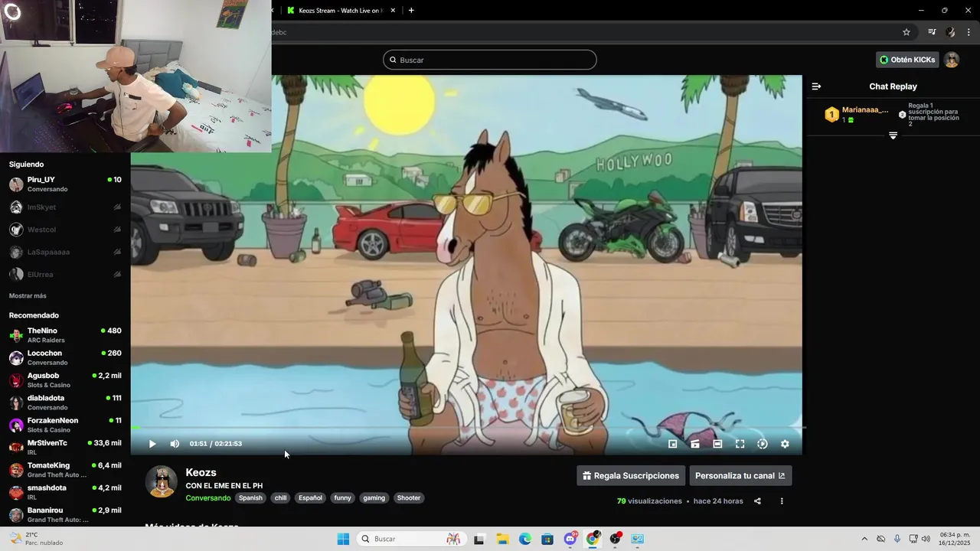
Task: Open a new browser tab
Action: tap(411, 11)
